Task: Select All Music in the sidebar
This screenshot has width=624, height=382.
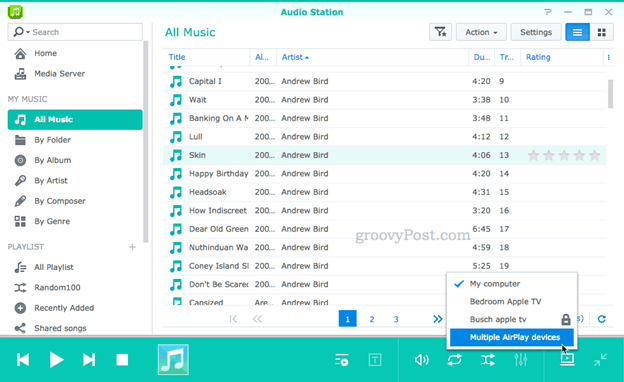Action: pos(75,119)
